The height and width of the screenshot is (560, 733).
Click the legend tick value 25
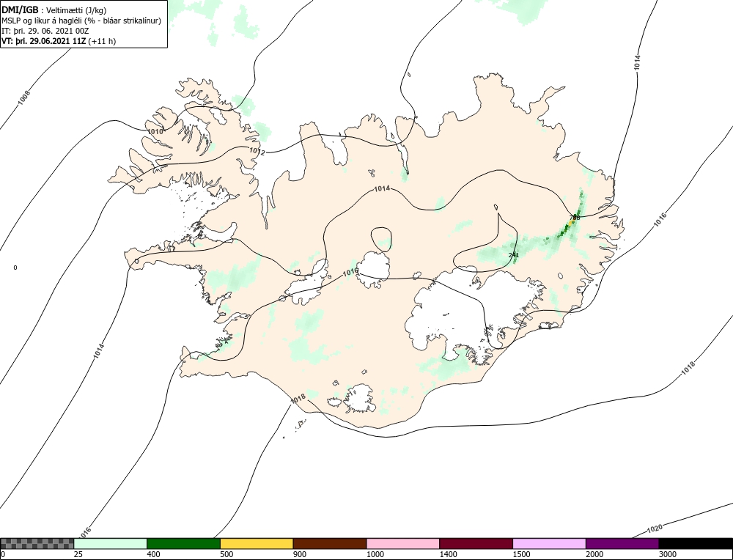[x=78, y=554]
